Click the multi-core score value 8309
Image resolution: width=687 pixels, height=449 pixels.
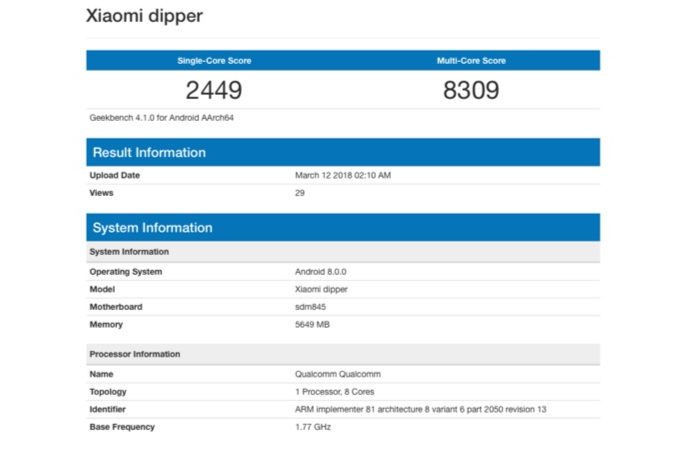click(471, 91)
